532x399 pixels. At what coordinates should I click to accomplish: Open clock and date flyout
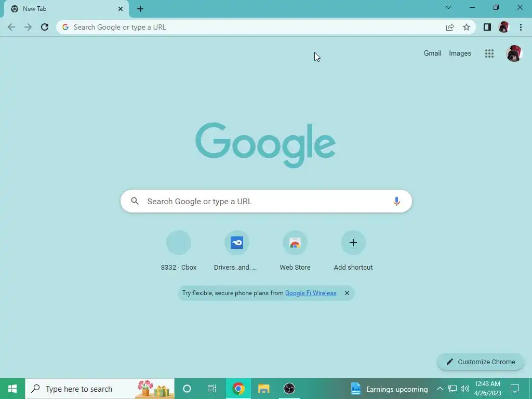pyautogui.click(x=487, y=389)
